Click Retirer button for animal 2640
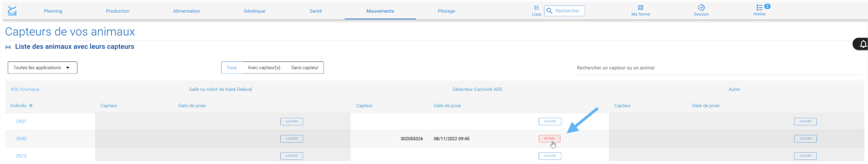Screen dimensions: 868x164 click(549, 139)
